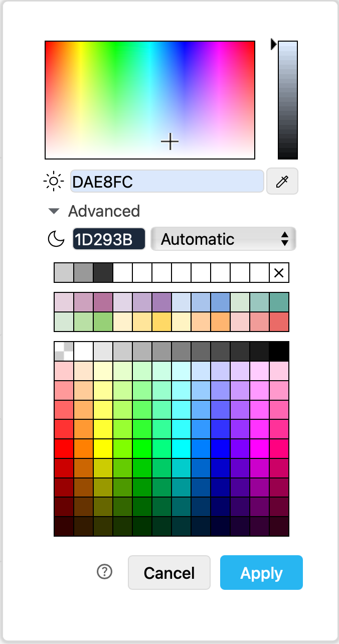Click the X no-color swatch
Viewport: 339px width, 644px height.
(280, 272)
